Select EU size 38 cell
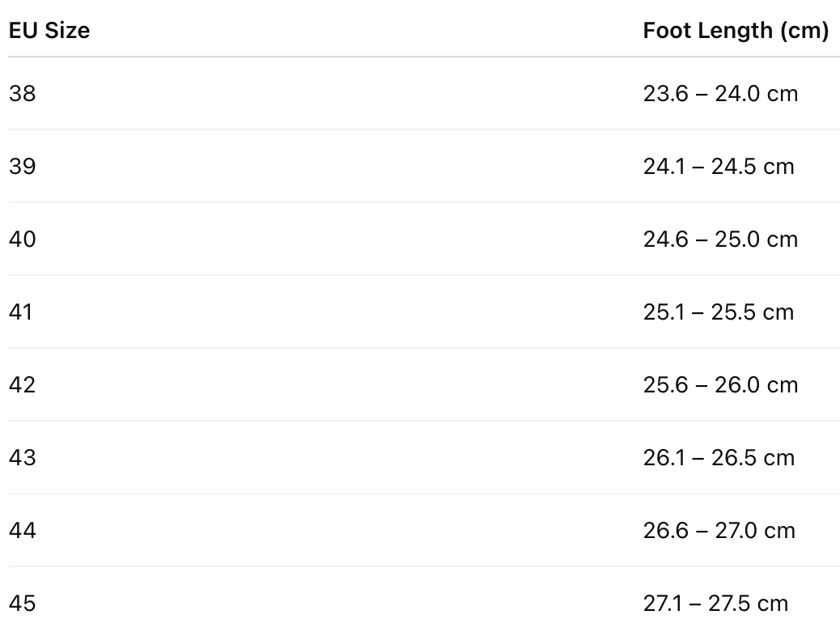Screen dimensions: 840x636 tap(23, 94)
